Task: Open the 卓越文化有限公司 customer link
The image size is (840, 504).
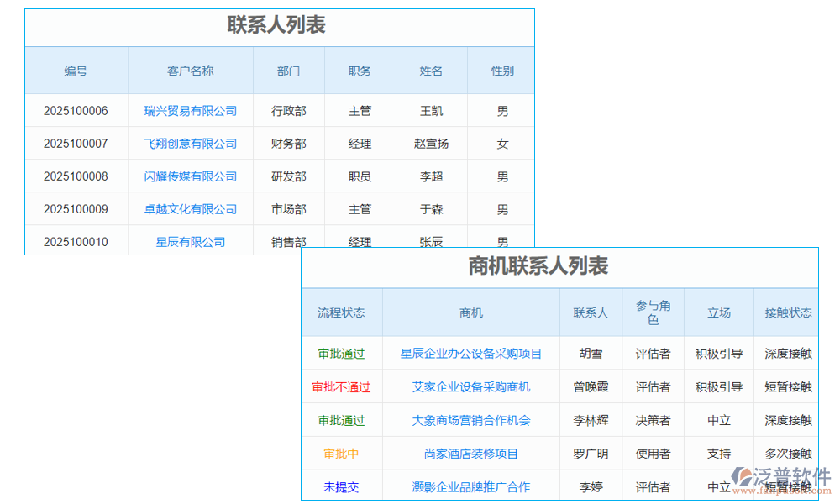Action: [190, 208]
